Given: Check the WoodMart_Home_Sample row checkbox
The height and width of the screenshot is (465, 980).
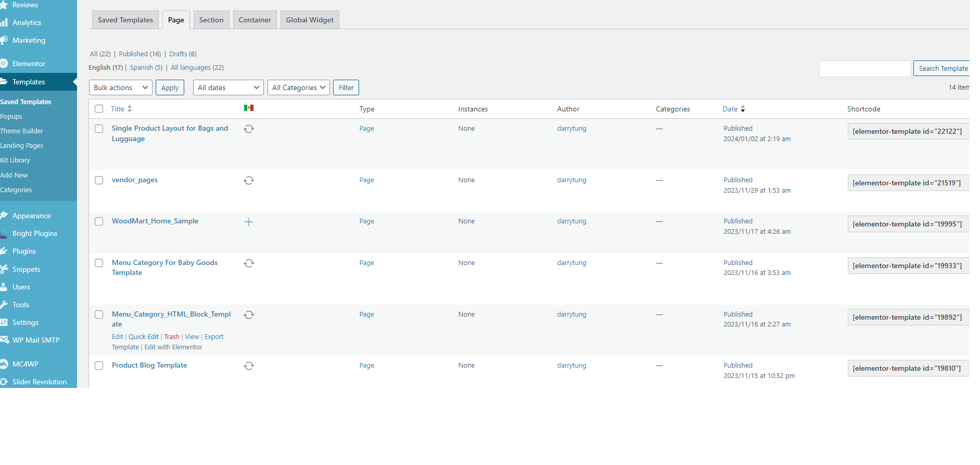Looking at the screenshot, I should 99,221.
